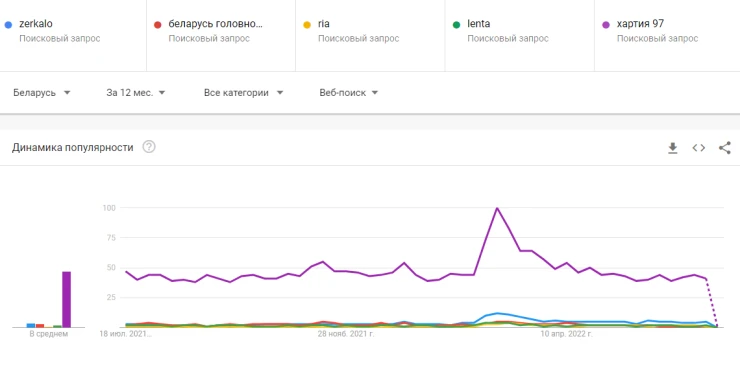
Task: Click the purple dot beside хартия 97
Action: (x=605, y=25)
